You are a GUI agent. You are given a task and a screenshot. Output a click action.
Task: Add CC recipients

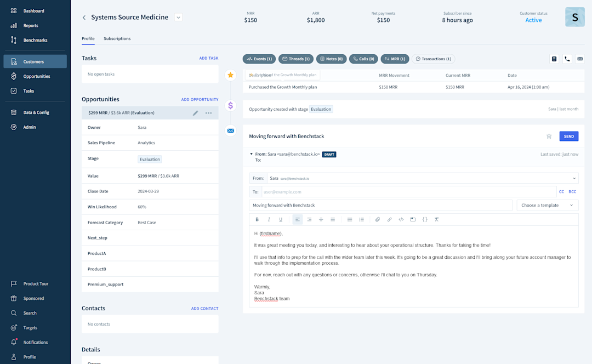[561, 192]
